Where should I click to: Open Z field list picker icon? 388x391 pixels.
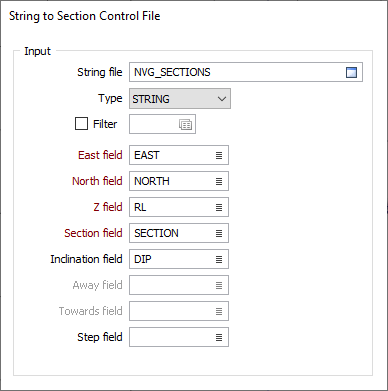[x=219, y=207]
